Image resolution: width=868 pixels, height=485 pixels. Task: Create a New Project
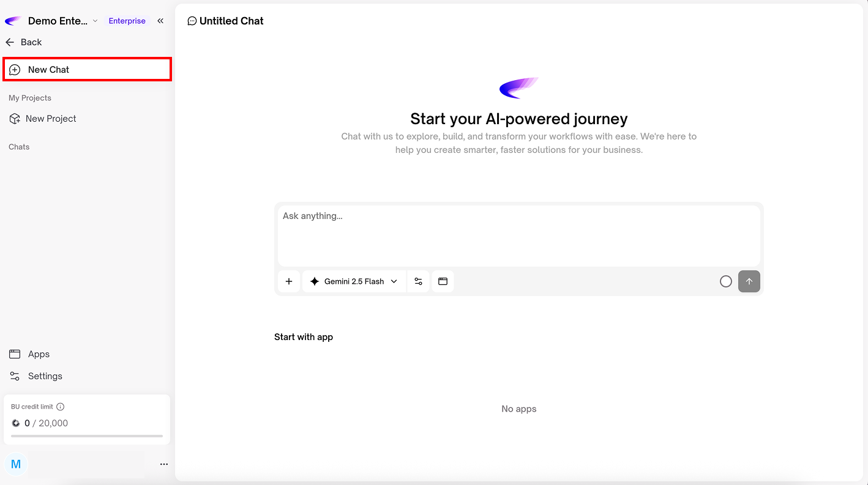[51, 119]
